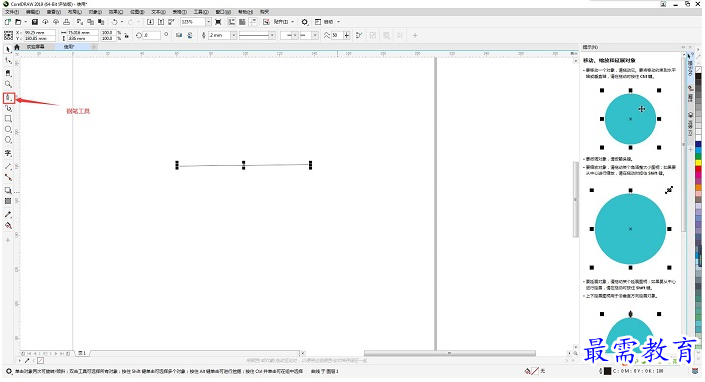Viewport: 705px width, 382px height.
Task: Pick the Eyedropper tool
Action: [8, 214]
